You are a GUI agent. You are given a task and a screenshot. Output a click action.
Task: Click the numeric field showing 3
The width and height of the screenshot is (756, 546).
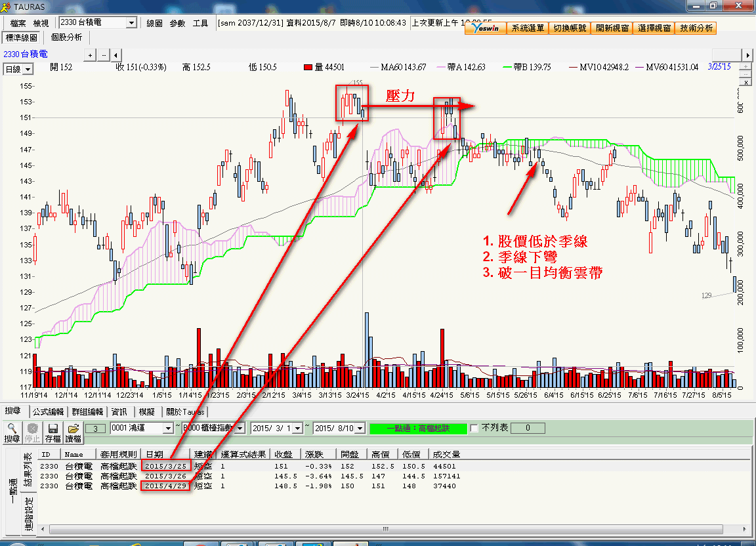(x=95, y=429)
